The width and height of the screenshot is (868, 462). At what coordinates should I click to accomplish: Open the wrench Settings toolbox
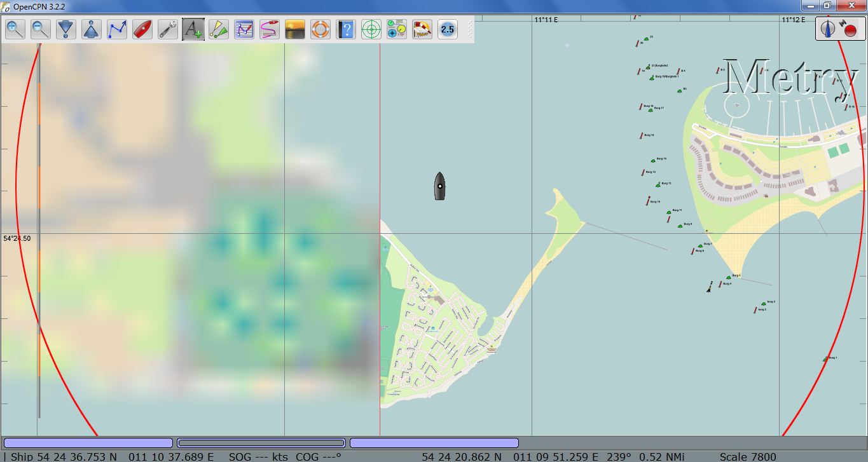click(x=168, y=29)
